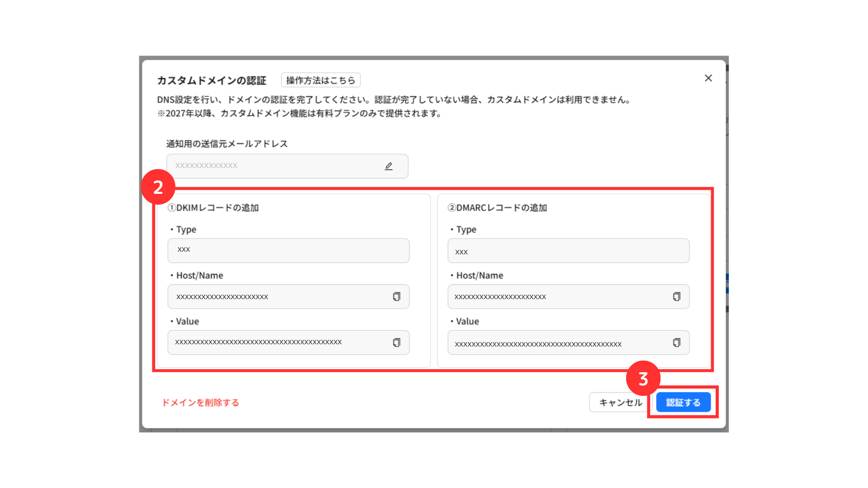Open the 操作方法はこちら help link
This screenshot has width=868, height=488.
pos(321,80)
